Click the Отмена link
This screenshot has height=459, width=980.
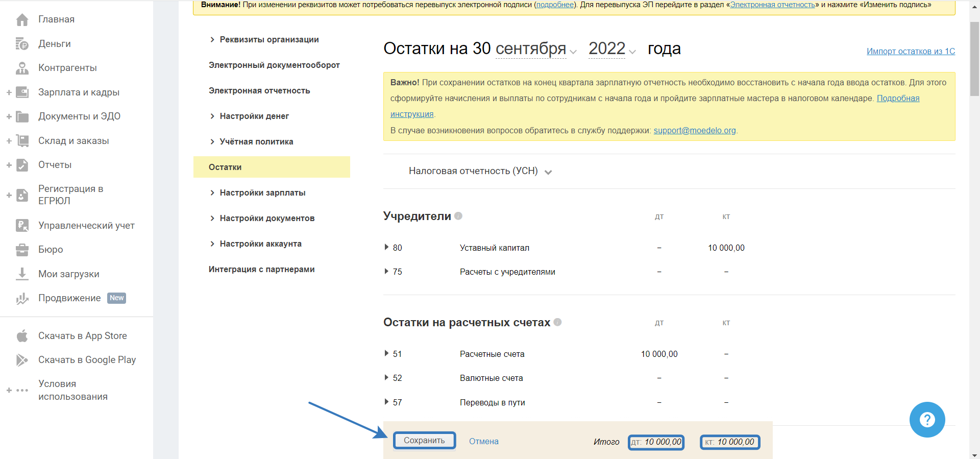484,442
